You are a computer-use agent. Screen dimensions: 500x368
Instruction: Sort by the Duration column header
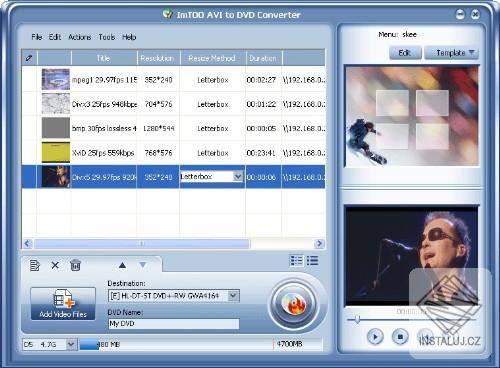264,58
